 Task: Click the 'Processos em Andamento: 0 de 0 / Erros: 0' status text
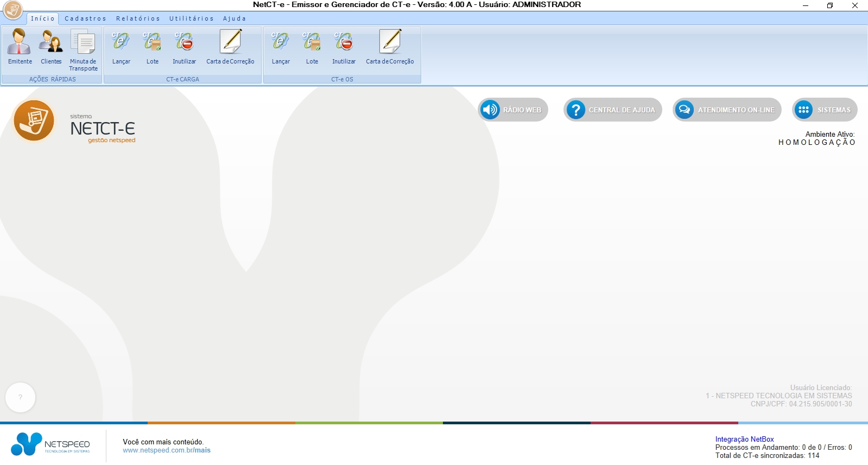point(783,448)
